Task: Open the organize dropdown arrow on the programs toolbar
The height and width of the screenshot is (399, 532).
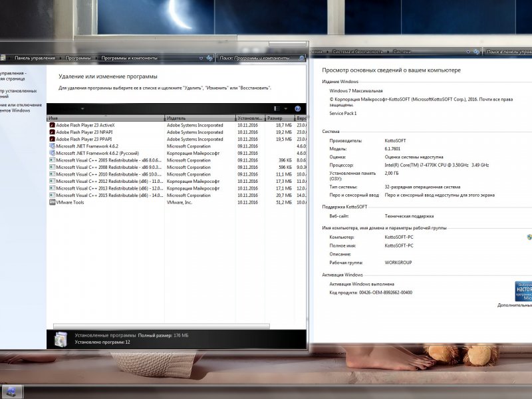Action: (x=82, y=109)
